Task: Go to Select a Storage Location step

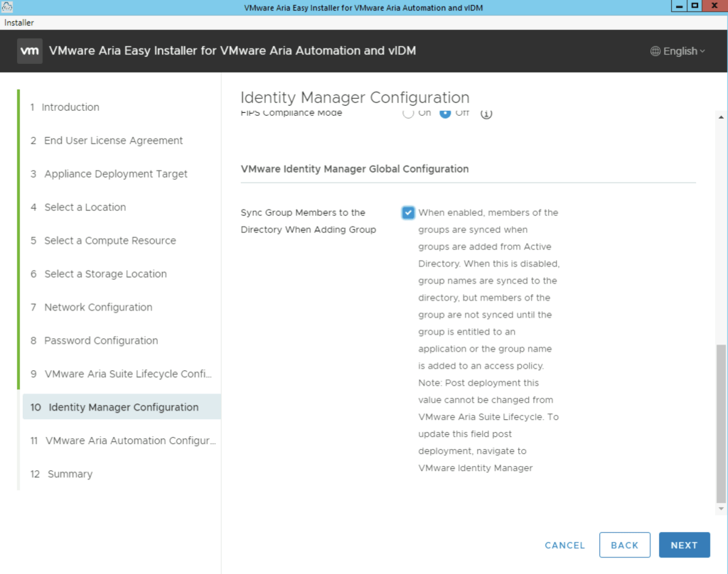Action: pos(99,274)
